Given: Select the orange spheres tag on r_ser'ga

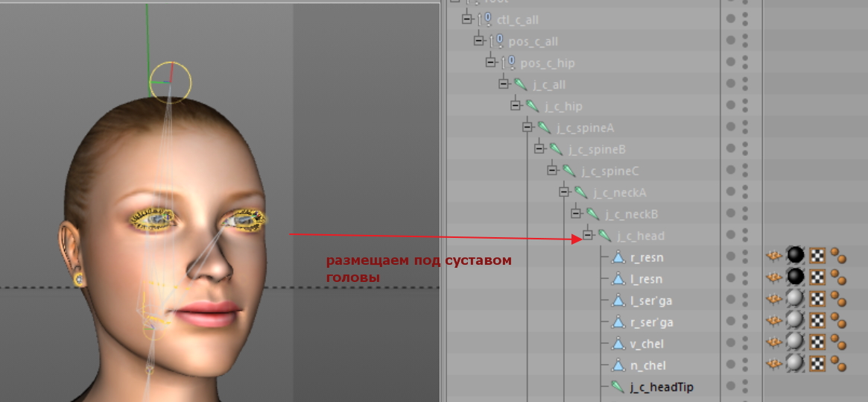Looking at the screenshot, I should pos(838,322).
